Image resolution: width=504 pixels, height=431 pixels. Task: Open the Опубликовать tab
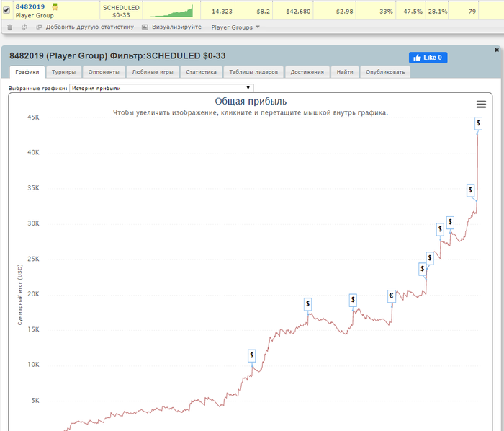(x=385, y=72)
